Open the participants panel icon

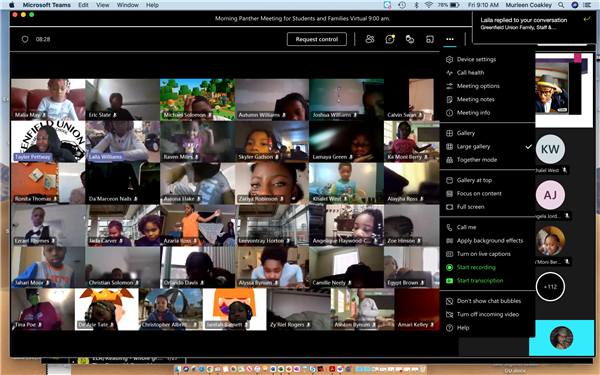tap(370, 39)
